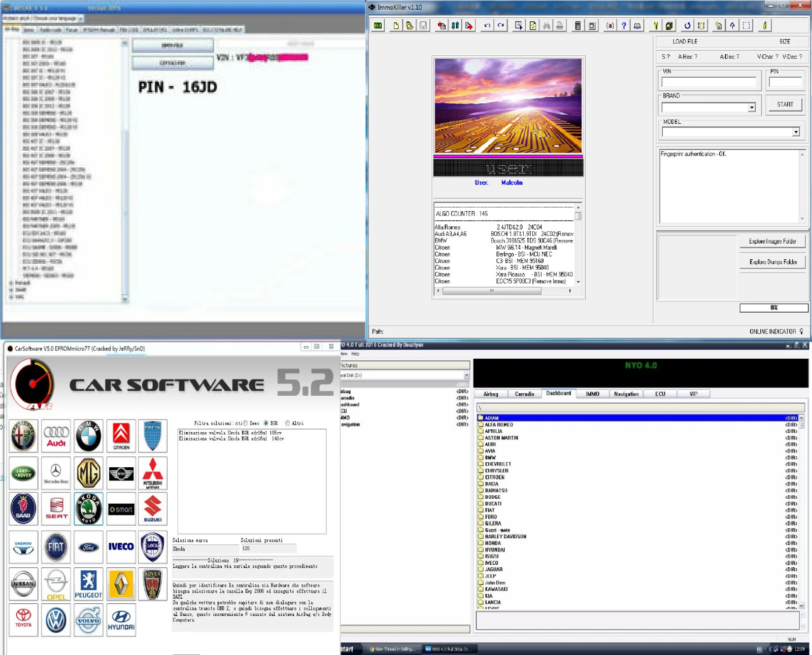Click horizontal scrollbar under the algo list

(504, 291)
